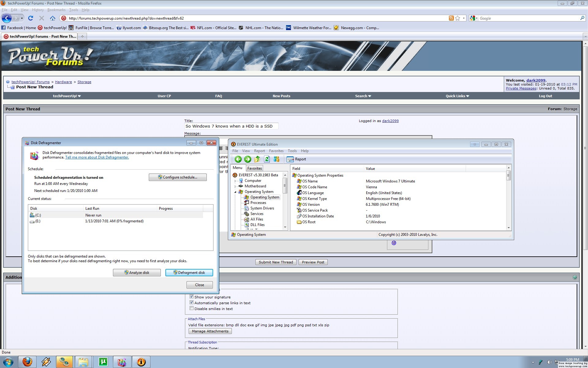
Task: Open NFL.com bookmark in bookmarks toolbar
Action: (213, 28)
